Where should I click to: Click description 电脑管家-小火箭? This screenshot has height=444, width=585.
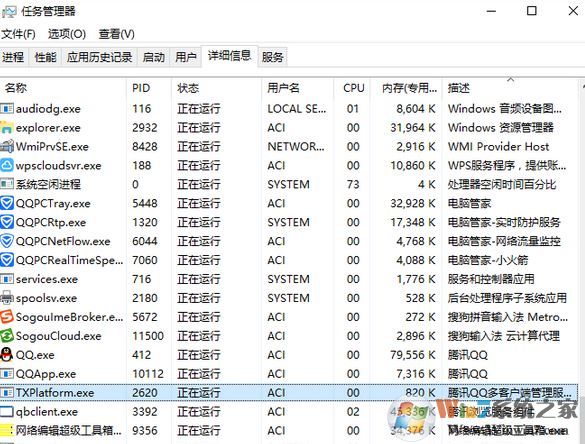(488, 260)
